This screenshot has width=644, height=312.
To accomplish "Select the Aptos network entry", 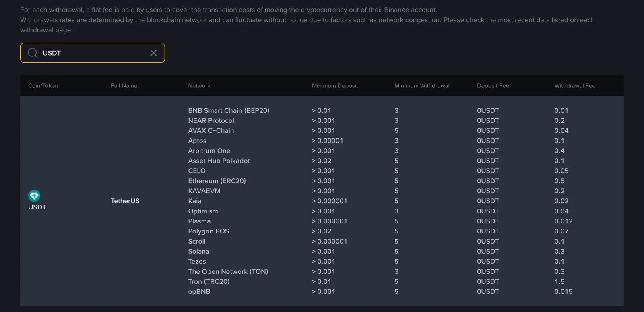I will tap(197, 141).
